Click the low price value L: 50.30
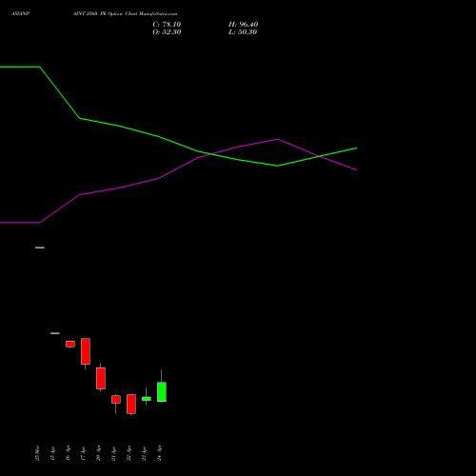 click(243, 32)
